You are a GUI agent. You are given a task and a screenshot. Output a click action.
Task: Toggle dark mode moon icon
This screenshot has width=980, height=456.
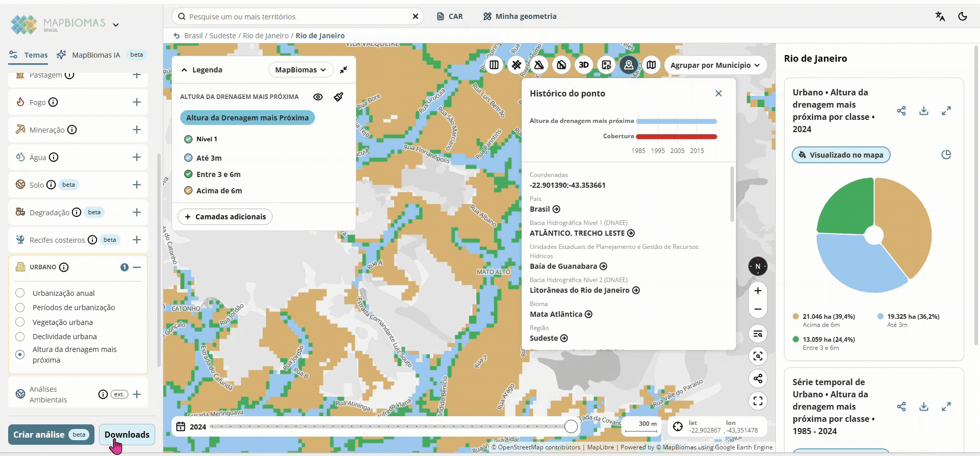963,16
